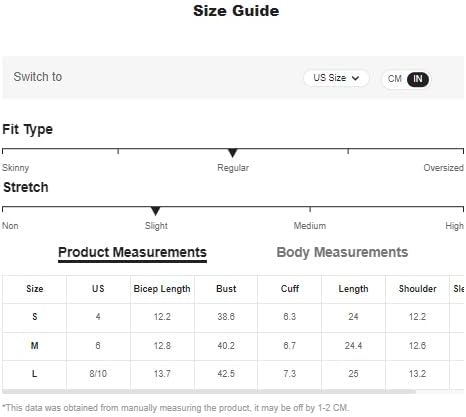Select the M size row label
466x417 pixels.
[x=35, y=346]
